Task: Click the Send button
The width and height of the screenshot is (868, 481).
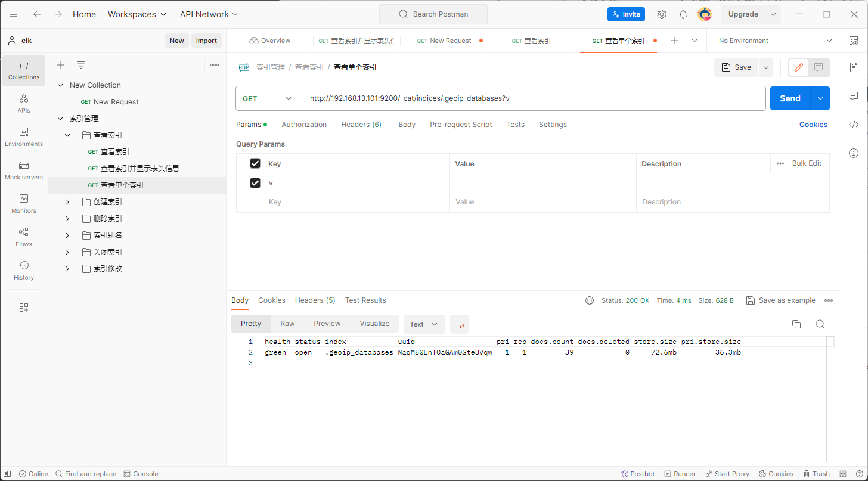Action: pyautogui.click(x=790, y=98)
